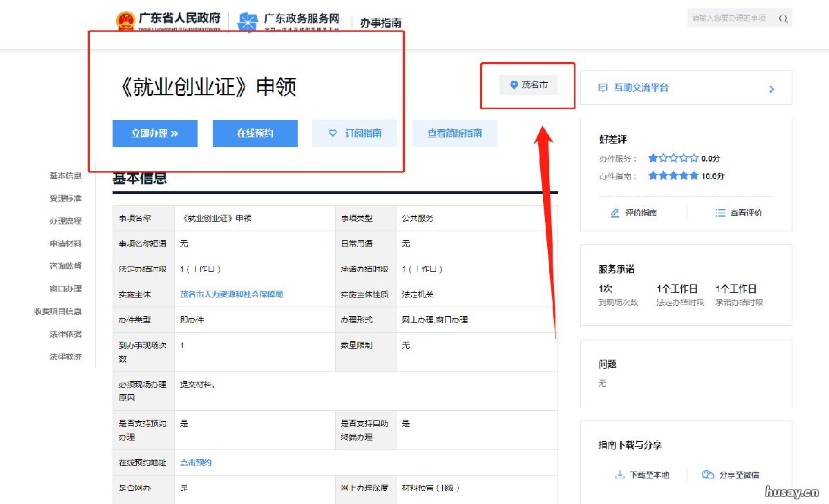
Task: Open the 茂名市人力资源和社会保障局 link
Action: 231,294
